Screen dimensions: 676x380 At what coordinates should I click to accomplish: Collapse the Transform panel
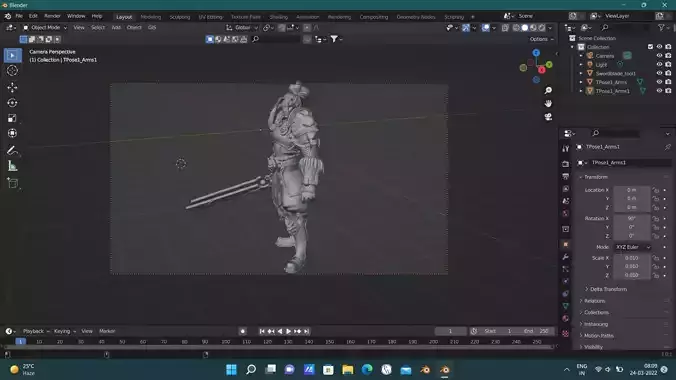pos(595,177)
